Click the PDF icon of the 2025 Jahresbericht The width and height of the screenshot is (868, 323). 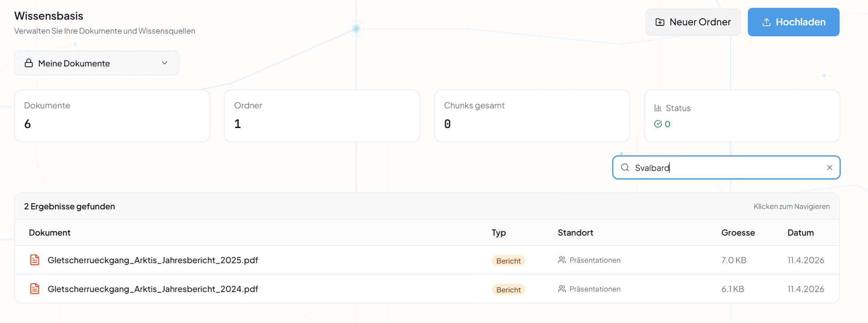(35, 260)
